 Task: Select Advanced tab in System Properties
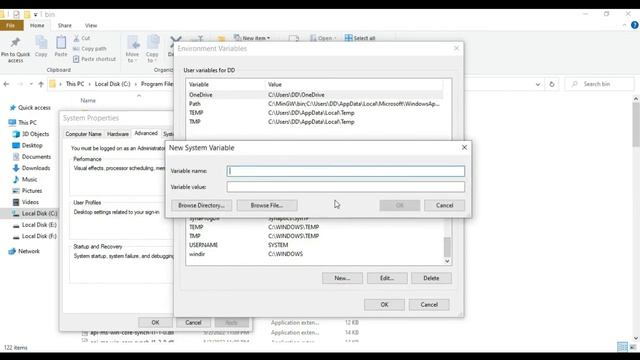pos(146,133)
